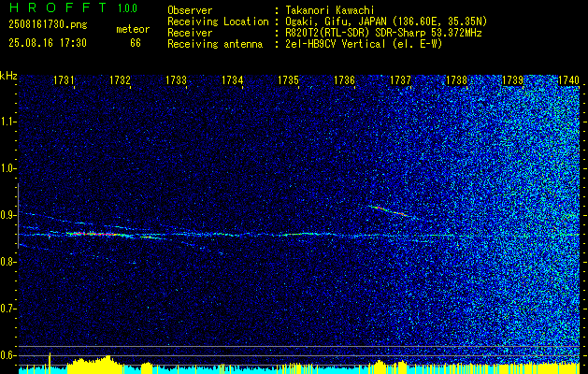Click the 1731 time marker
Image resolution: width=588 pixels, height=374 pixels.
(x=64, y=79)
